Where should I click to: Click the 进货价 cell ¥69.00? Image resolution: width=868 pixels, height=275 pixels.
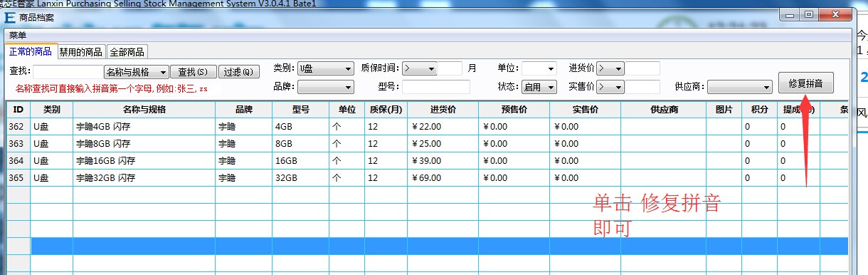(443, 178)
